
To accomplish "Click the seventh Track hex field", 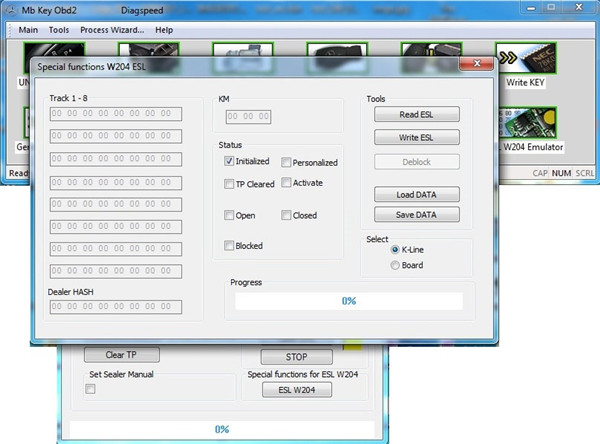I will pyautogui.click(x=116, y=249).
